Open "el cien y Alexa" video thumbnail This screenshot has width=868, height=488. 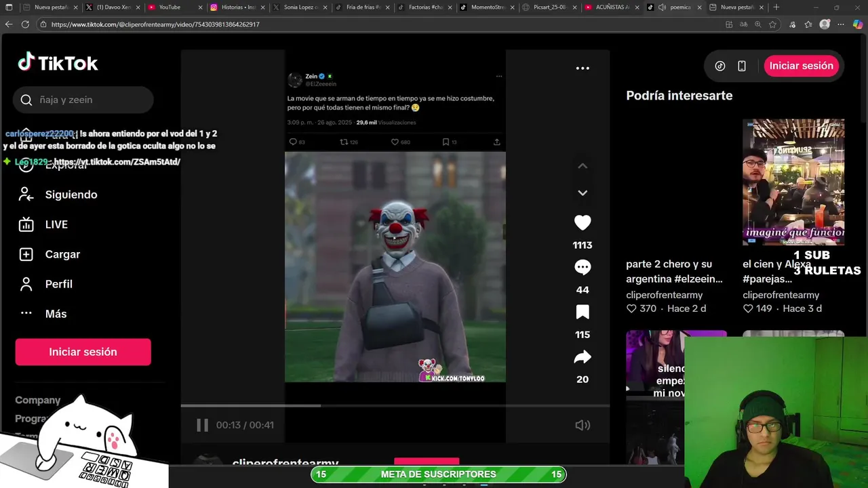793,182
